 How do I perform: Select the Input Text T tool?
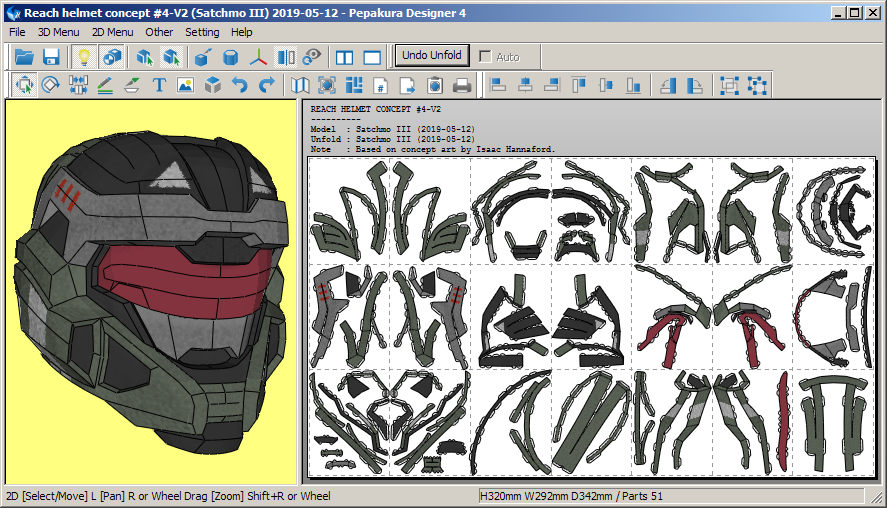coord(159,85)
